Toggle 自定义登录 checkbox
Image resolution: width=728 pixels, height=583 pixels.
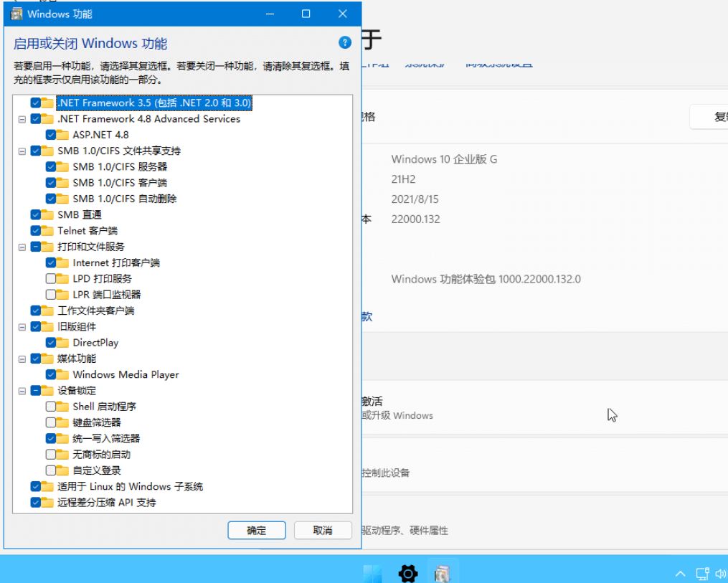(x=51, y=470)
